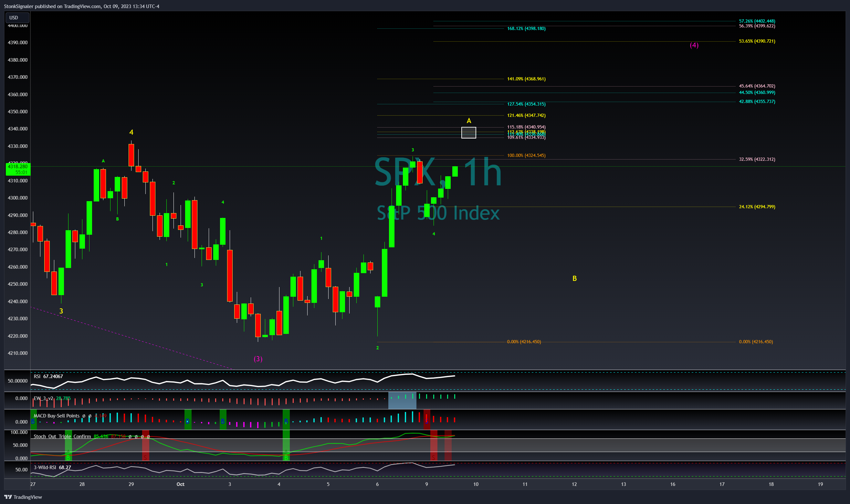Click the magenta (4) wave label
This screenshot has width=850, height=504.
pos(694,45)
